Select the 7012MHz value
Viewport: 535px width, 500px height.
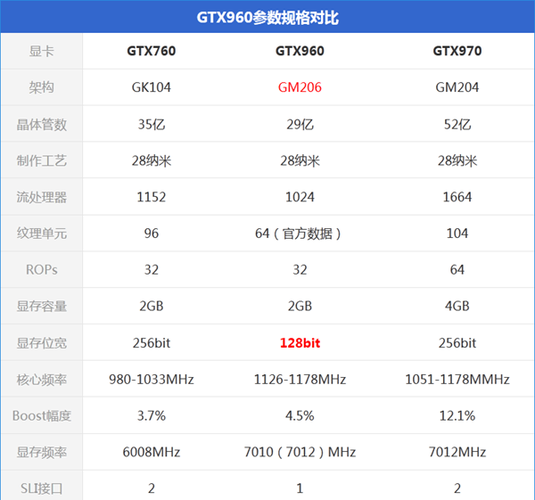(457, 452)
